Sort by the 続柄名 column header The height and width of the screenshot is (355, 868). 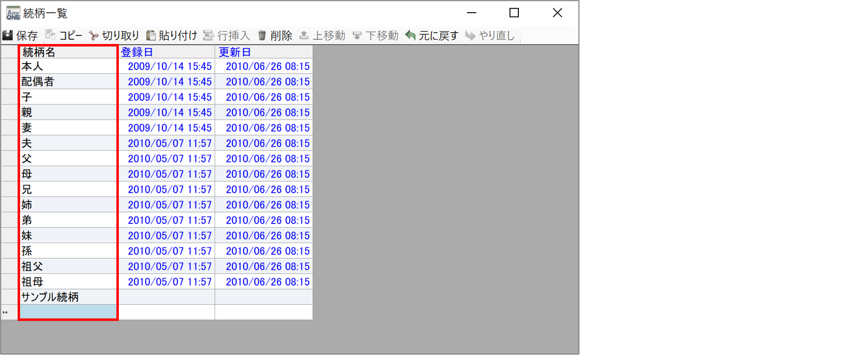(x=68, y=52)
